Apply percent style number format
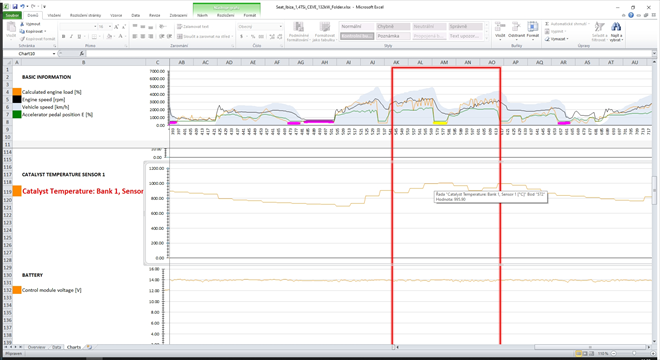This screenshot has height=360, width=660. coord(253,37)
